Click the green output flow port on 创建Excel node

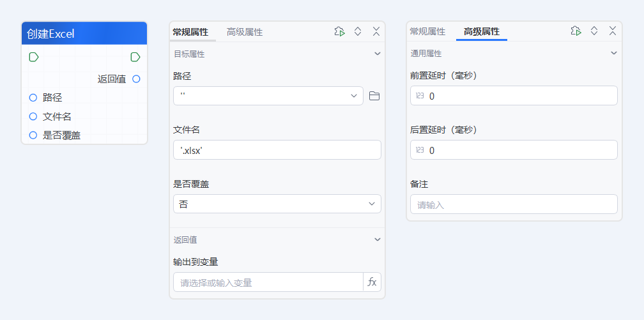click(135, 57)
